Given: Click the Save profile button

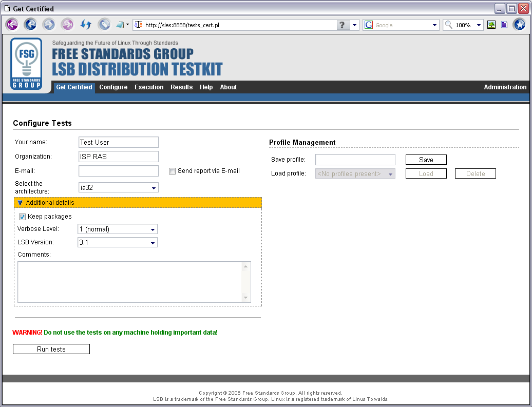Looking at the screenshot, I should pyautogui.click(x=426, y=160).
